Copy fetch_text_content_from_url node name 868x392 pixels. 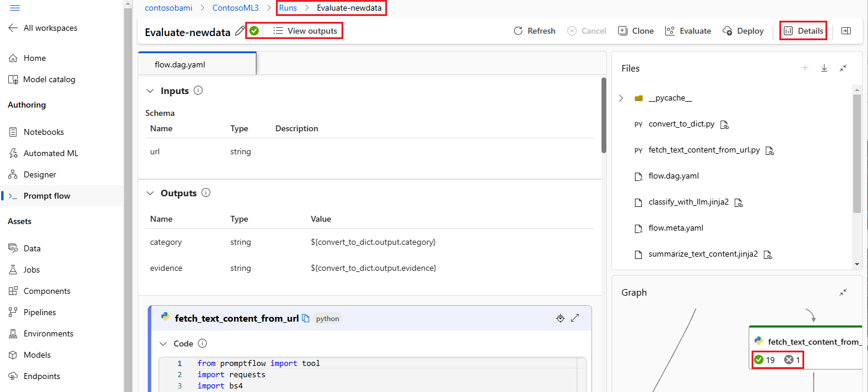point(305,318)
